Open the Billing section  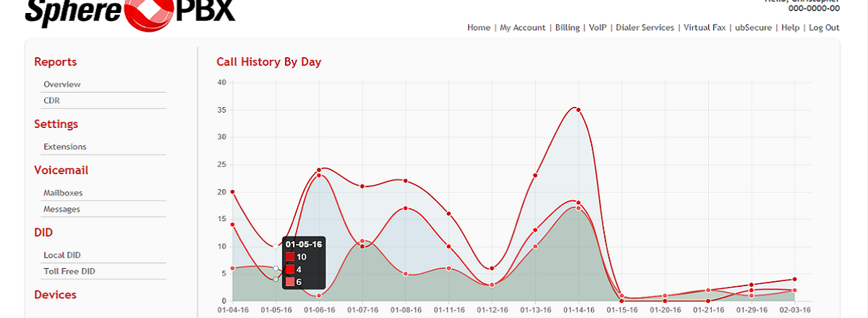click(568, 27)
